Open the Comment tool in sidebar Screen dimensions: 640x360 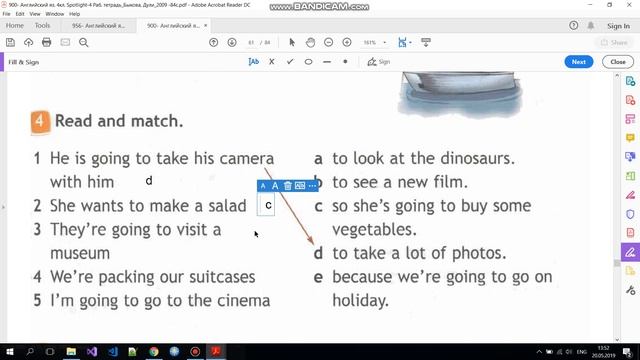630,138
